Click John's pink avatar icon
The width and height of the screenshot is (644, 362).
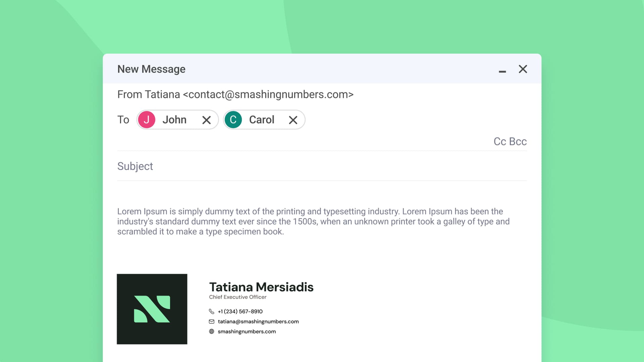[147, 120]
